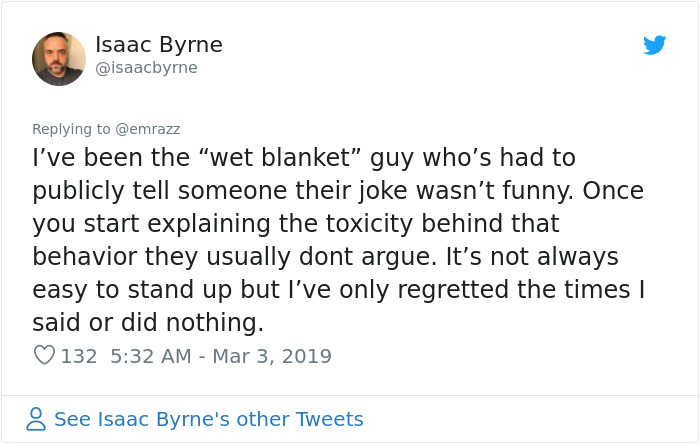This screenshot has width=700, height=444.
Task: Open Isaac Byrne's profile photo
Action: click(x=59, y=58)
